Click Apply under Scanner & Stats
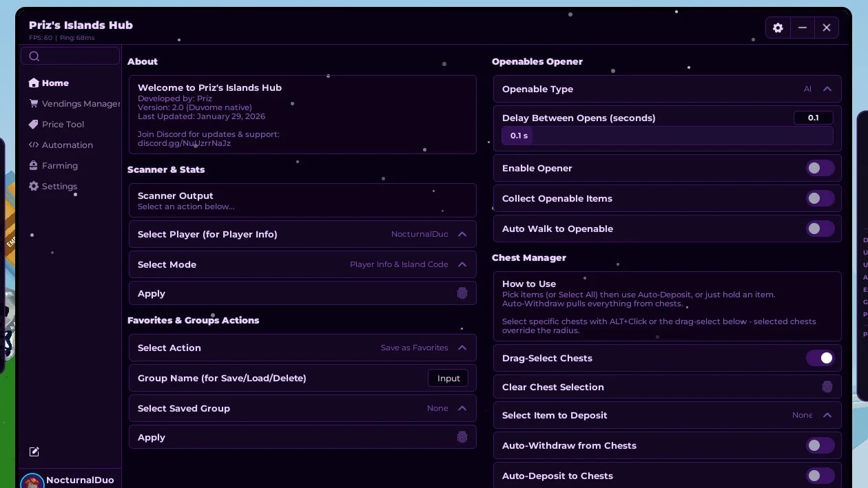Screen dimensions: 868x488 pyautogui.click(x=302, y=293)
